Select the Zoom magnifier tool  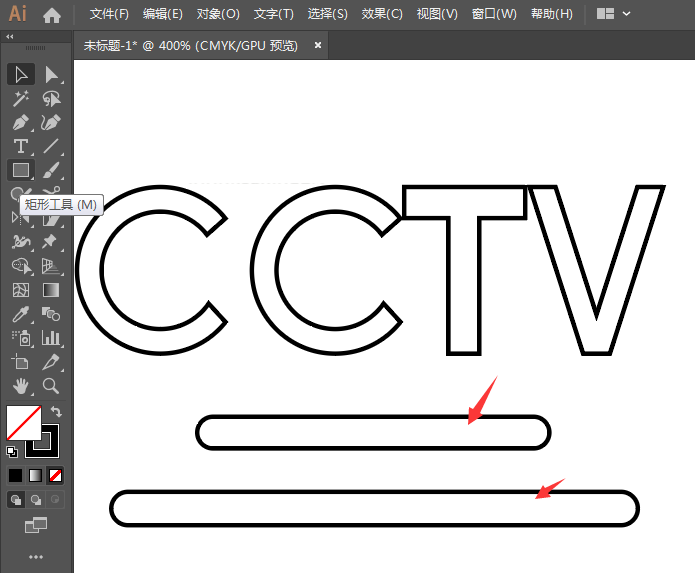(x=51, y=386)
